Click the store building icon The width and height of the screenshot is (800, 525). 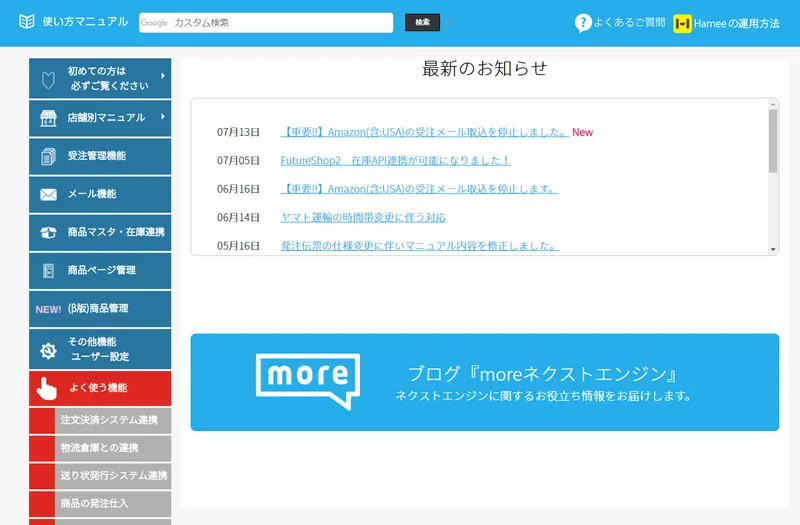48,118
